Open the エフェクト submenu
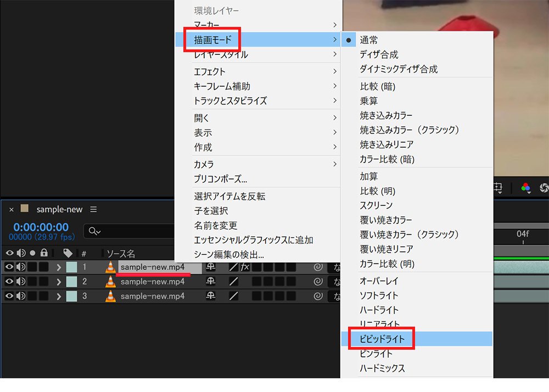Image resolution: width=549 pixels, height=392 pixels. coord(257,71)
